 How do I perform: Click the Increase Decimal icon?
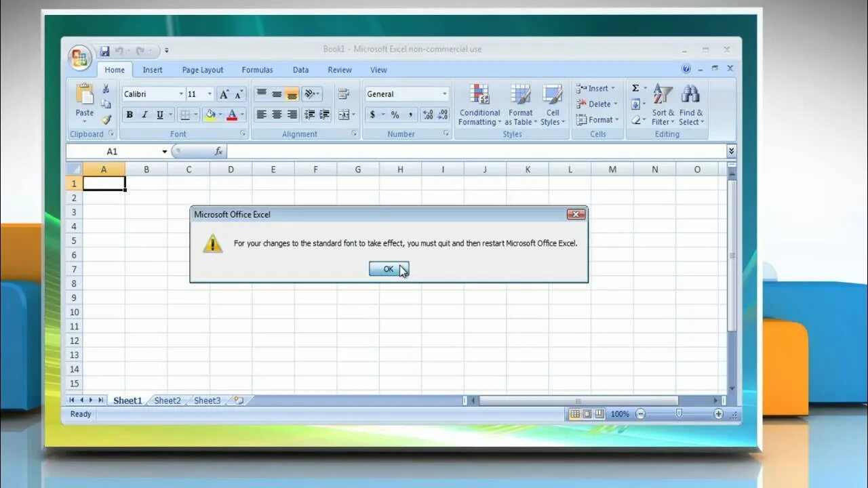point(428,115)
